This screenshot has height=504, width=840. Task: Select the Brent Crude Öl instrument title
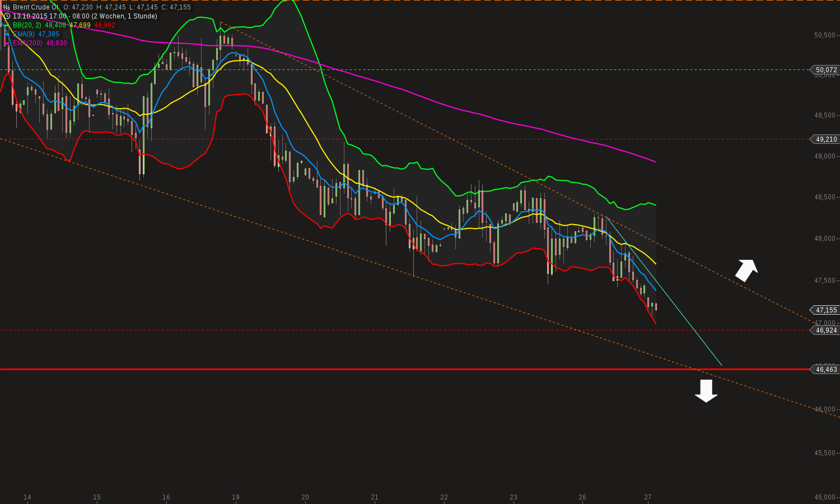36,7
